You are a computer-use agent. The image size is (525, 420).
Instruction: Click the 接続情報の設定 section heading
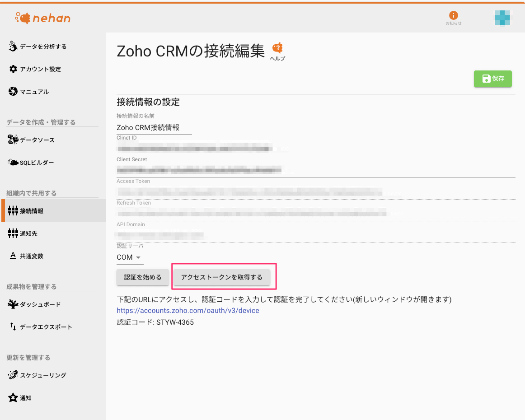pyautogui.click(x=148, y=102)
